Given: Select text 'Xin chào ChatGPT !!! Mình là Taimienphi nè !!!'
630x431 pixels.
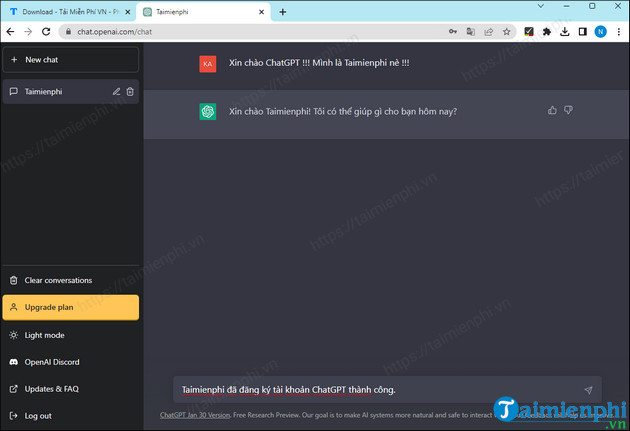Looking at the screenshot, I should point(319,63).
